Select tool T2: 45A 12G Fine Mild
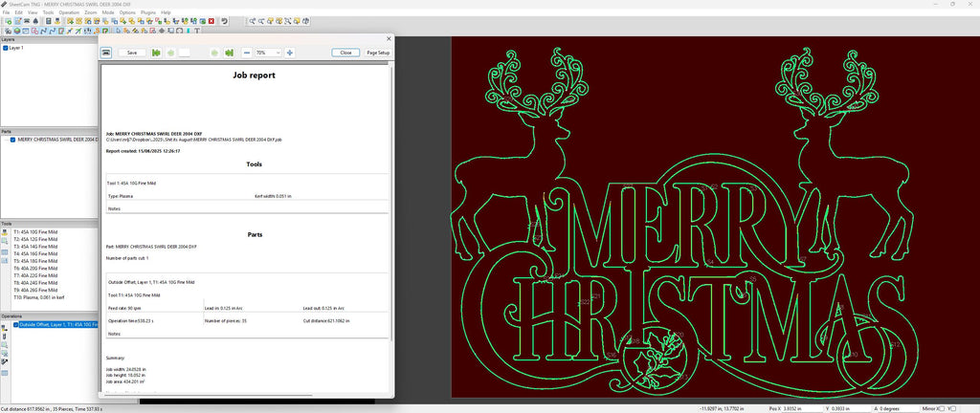 [35, 239]
